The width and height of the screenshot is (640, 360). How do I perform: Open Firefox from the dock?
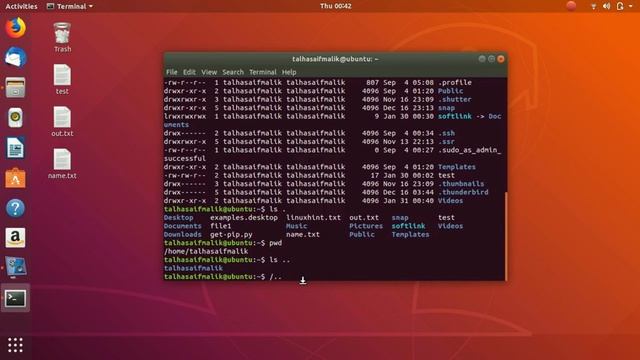(x=16, y=28)
